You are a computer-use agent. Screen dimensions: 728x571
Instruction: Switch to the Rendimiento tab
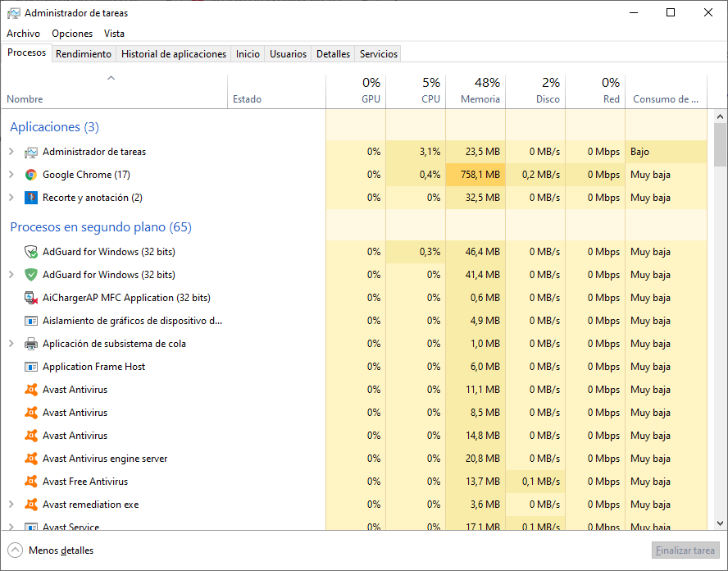(x=84, y=54)
